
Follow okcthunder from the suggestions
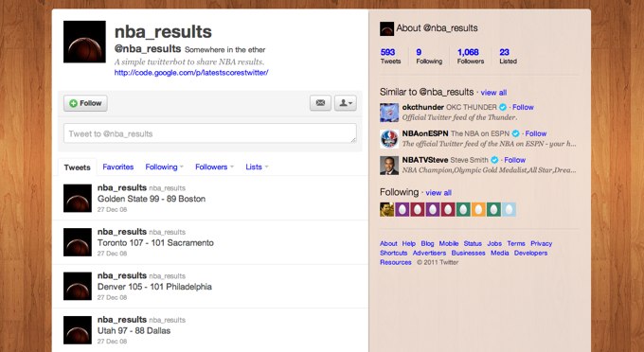click(523, 107)
